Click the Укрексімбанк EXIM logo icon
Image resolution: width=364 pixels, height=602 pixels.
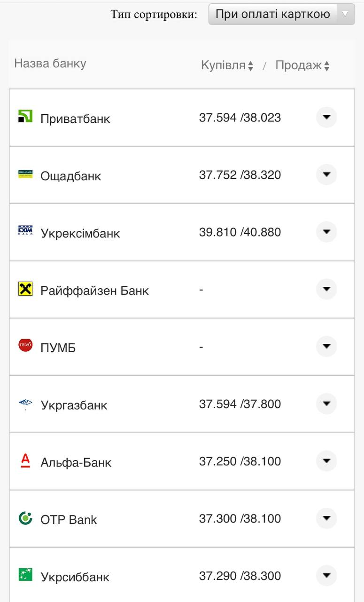[25, 231]
